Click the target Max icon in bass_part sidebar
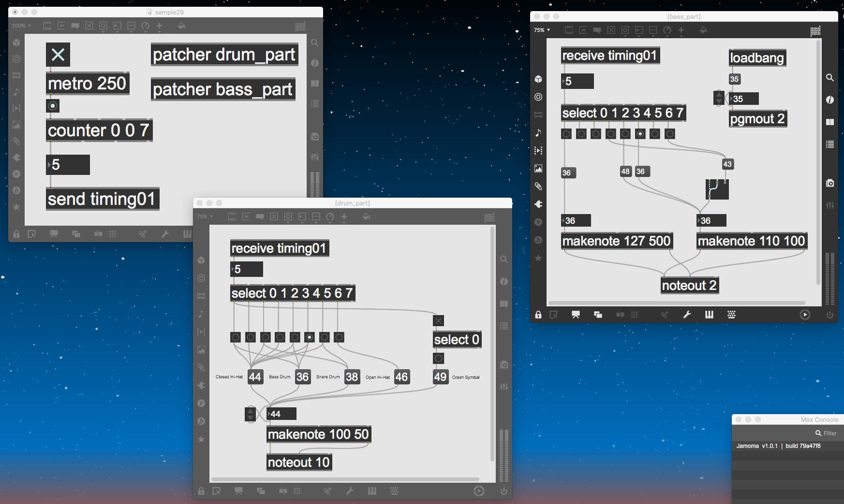The width and height of the screenshot is (844, 504). coord(538,97)
